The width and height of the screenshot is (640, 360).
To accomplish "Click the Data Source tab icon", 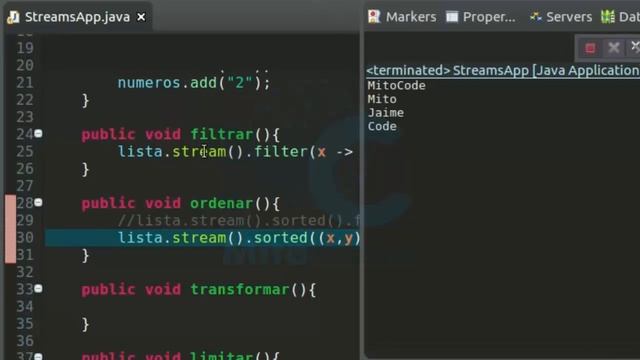I will [608, 17].
